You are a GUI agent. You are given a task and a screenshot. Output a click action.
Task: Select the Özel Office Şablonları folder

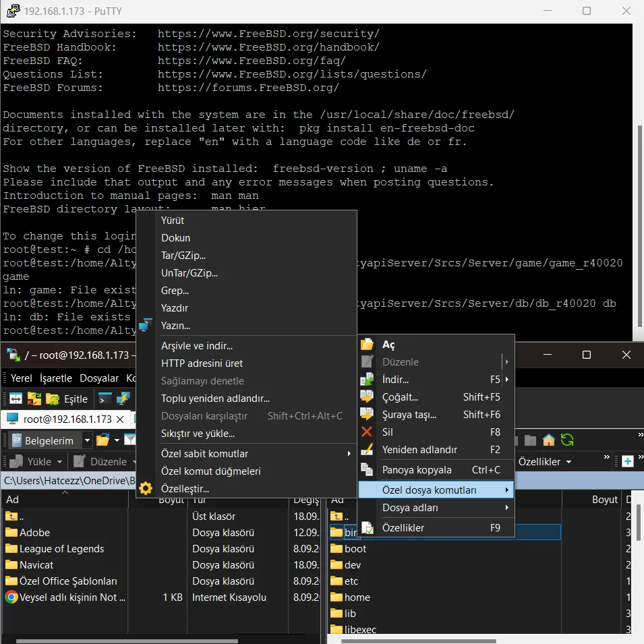pos(61,581)
